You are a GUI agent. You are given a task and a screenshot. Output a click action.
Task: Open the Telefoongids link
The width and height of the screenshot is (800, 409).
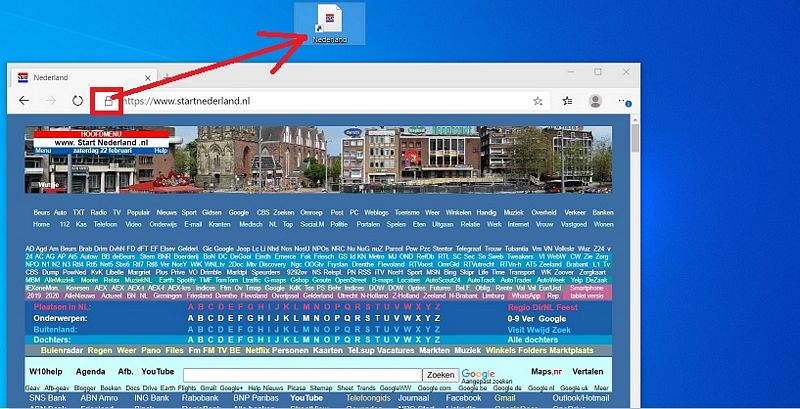coord(368,398)
